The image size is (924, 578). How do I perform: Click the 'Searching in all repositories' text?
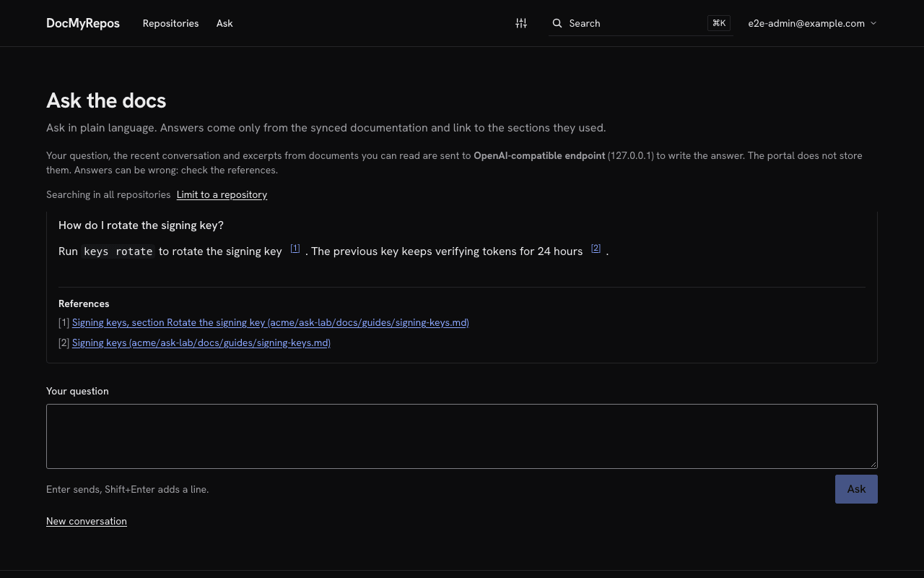108,194
